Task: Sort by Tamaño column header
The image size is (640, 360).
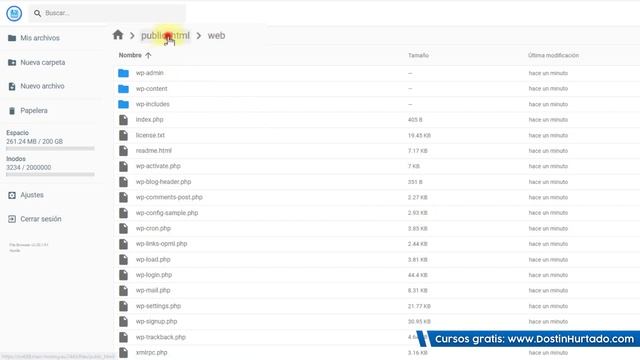Action: (418, 55)
